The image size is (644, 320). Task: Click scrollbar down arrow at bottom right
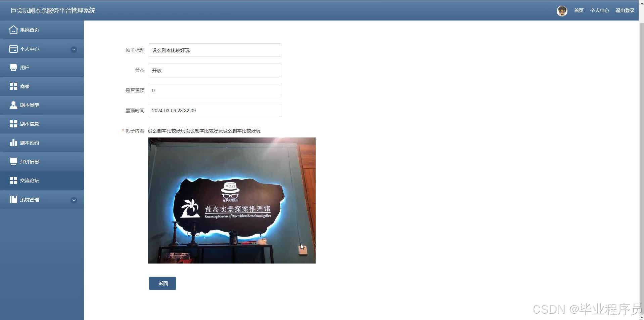(x=642, y=317)
